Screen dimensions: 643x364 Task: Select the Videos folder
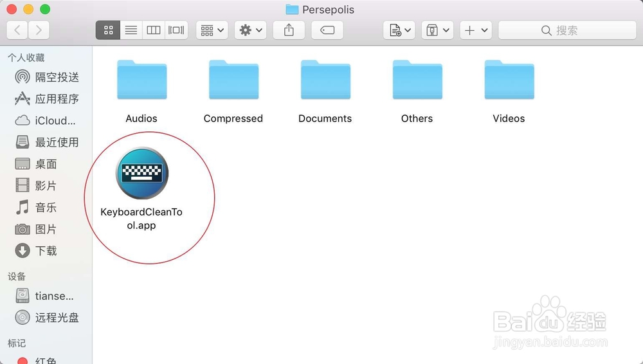pyautogui.click(x=509, y=80)
